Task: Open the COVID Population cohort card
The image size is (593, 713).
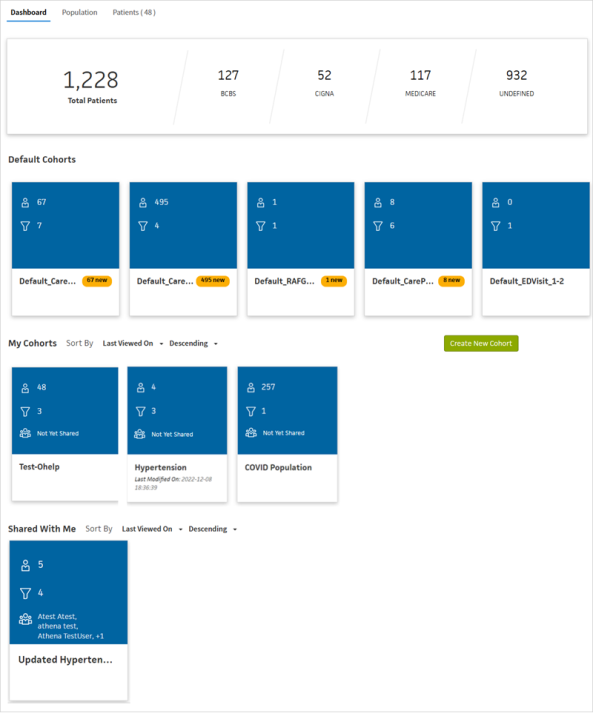Action: pos(287,434)
